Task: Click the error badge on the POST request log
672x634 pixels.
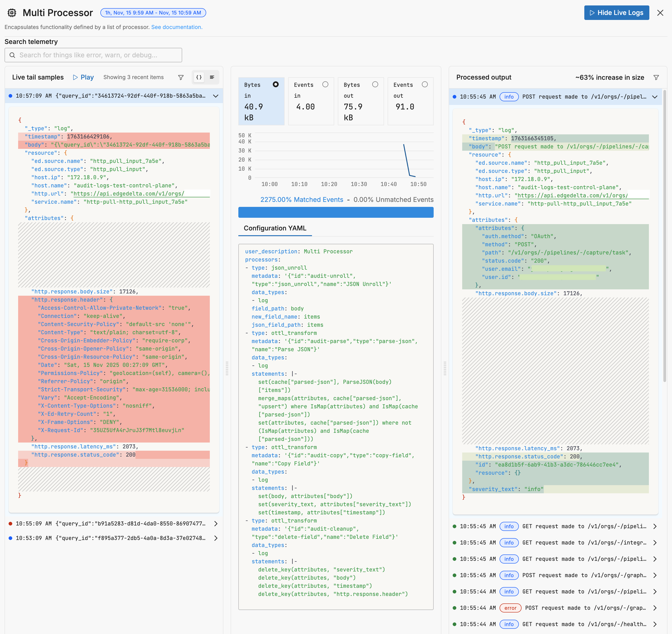Action: [510, 608]
